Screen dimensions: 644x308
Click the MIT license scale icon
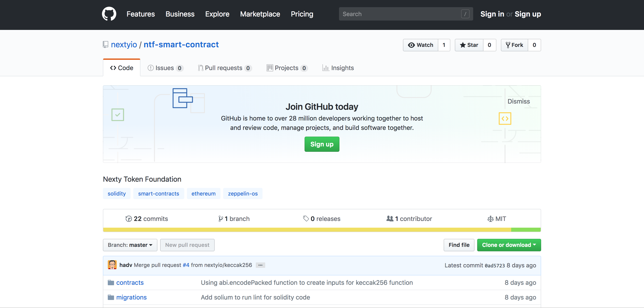(x=490, y=219)
